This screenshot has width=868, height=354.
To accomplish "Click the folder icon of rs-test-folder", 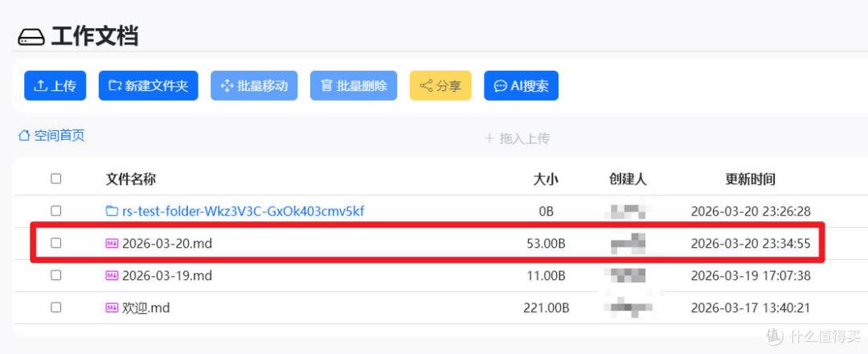I will click(112, 211).
